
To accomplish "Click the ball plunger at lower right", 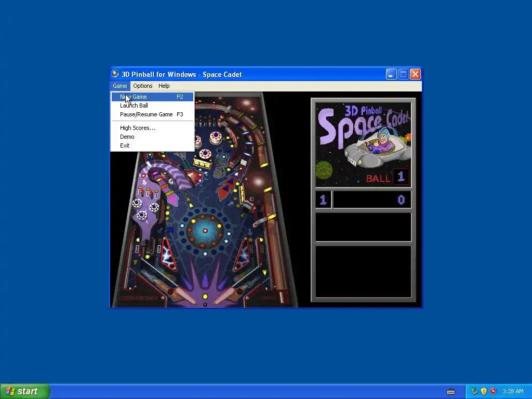I will pos(281,297).
